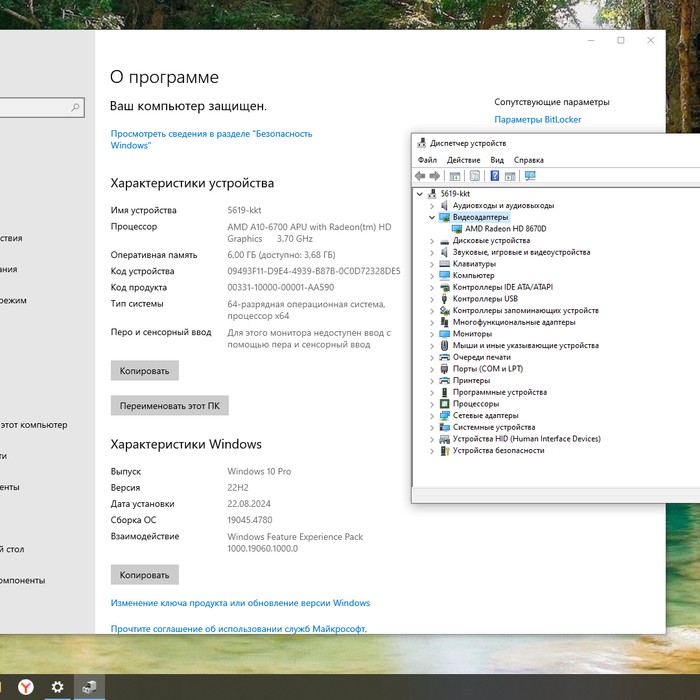
Task: Click the mouse icon for Мыши и иные указывающие устройства
Action: [x=444, y=346]
